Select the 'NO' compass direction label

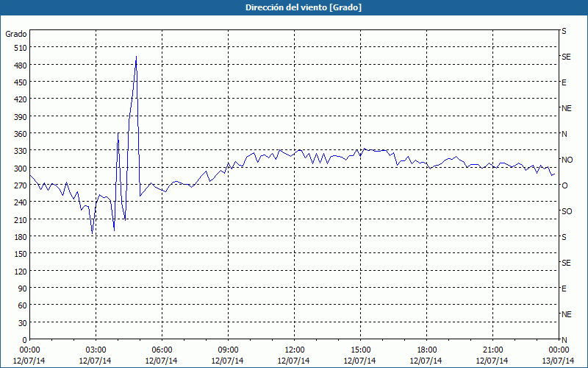[567, 160]
